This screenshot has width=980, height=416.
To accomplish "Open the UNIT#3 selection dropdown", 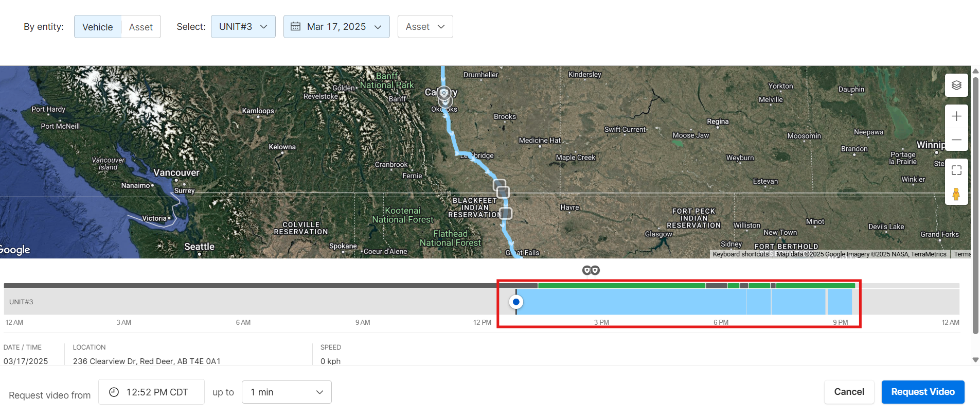I will click(243, 27).
